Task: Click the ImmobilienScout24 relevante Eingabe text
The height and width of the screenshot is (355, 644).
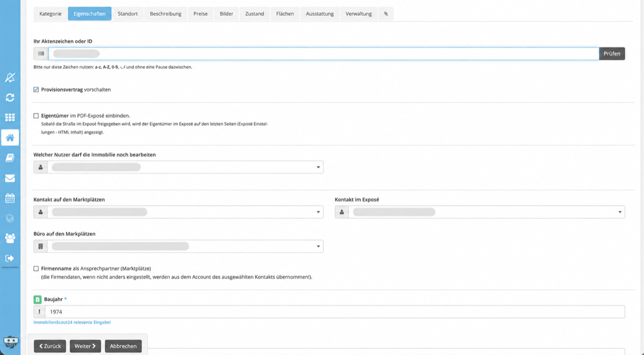Action: [72, 322]
